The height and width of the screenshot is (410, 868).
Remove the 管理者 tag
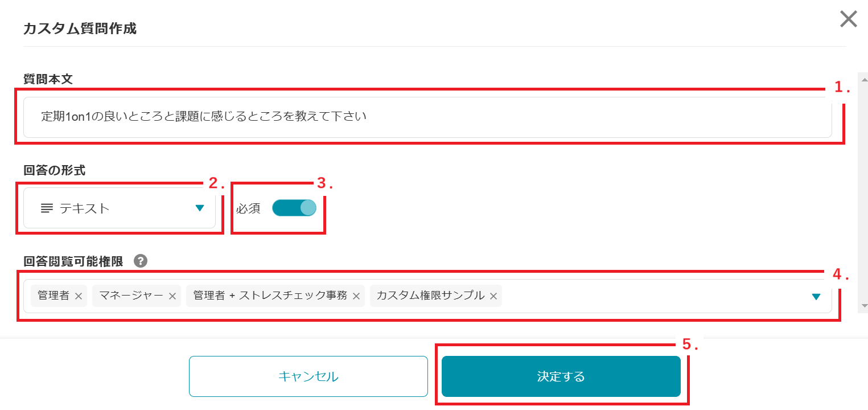79,296
